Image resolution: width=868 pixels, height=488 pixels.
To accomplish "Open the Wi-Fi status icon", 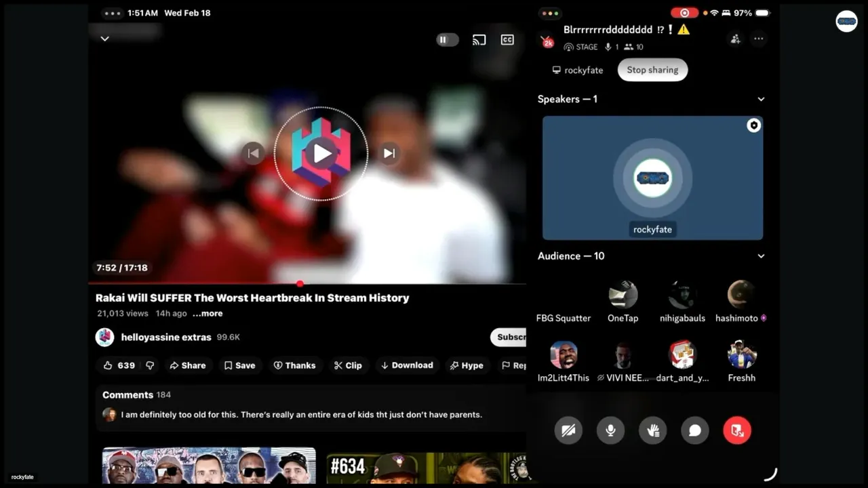I will [x=714, y=13].
